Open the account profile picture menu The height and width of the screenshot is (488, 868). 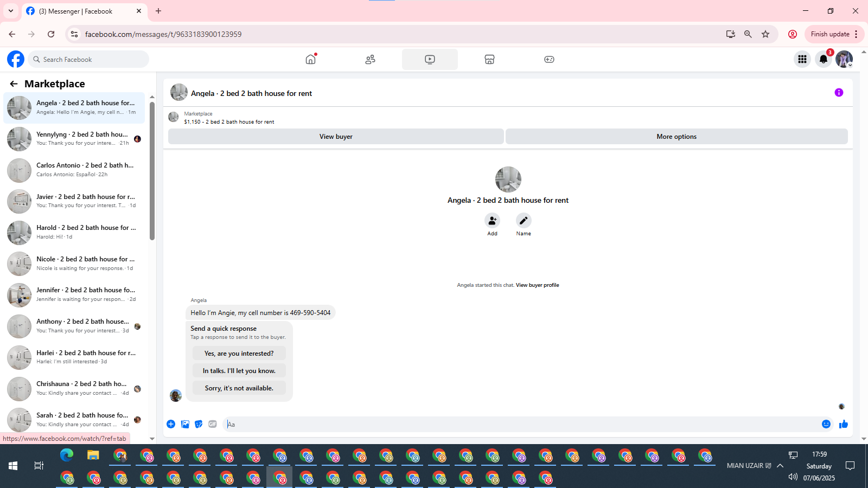844,59
